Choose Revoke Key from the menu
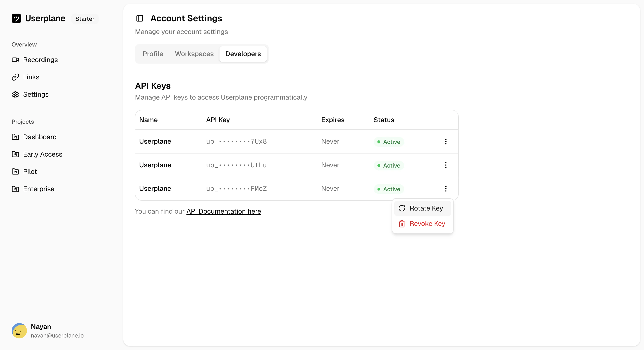 click(x=427, y=223)
